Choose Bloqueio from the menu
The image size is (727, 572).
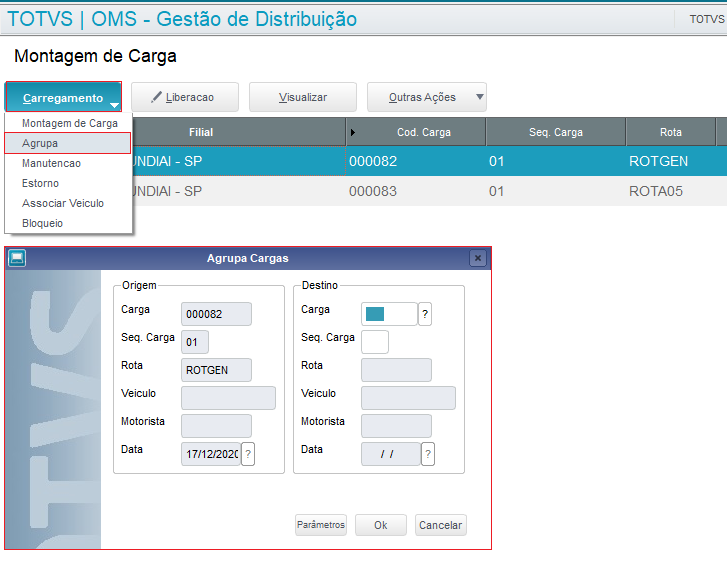pos(69,223)
